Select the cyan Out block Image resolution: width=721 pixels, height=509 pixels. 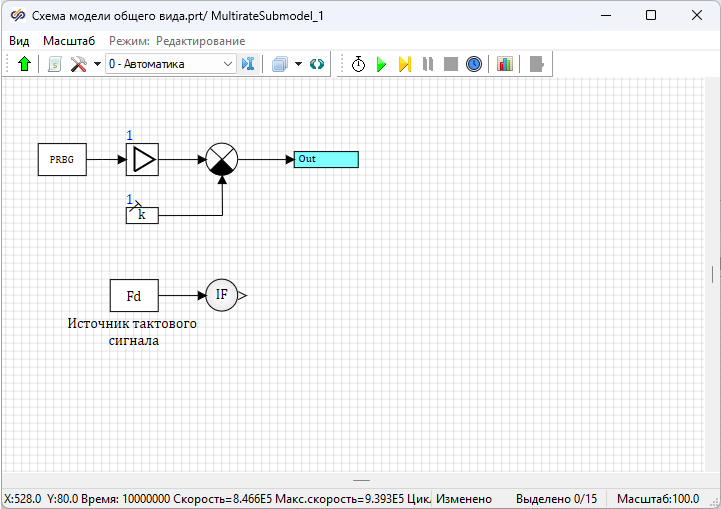pos(326,159)
